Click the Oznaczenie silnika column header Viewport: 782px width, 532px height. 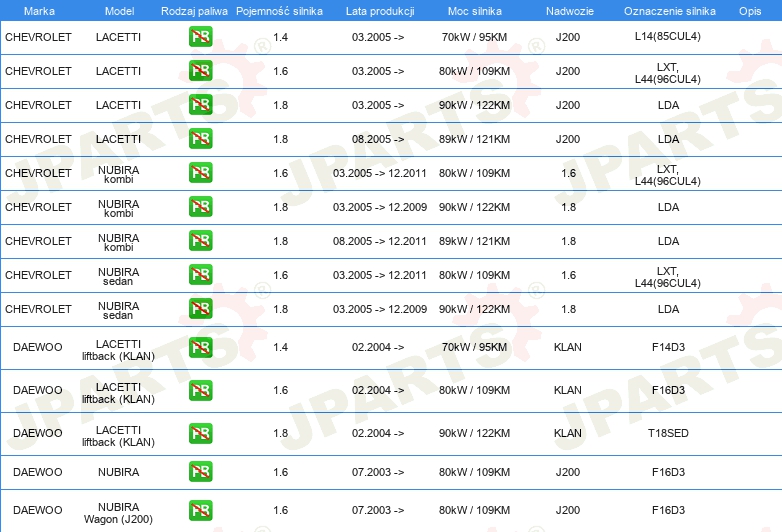click(x=669, y=10)
